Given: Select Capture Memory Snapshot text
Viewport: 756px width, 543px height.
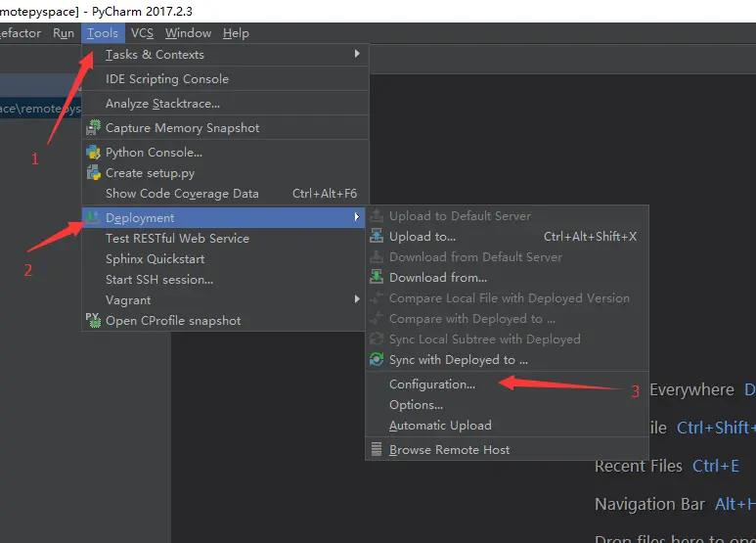Looking at the screenshot, I should click(183, 128).
